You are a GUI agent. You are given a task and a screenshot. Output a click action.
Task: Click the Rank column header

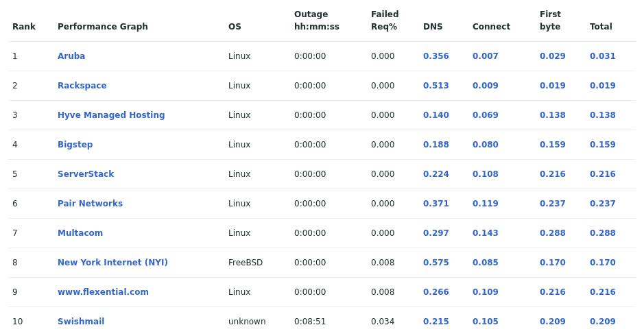tap(24, 26)
